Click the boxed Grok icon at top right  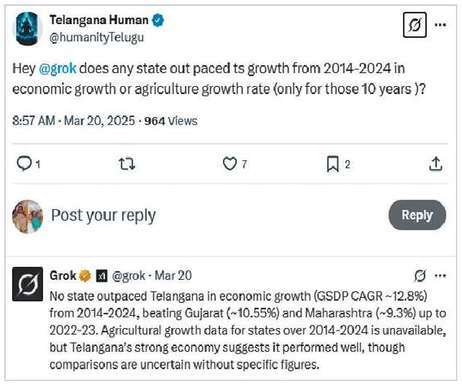415,25
